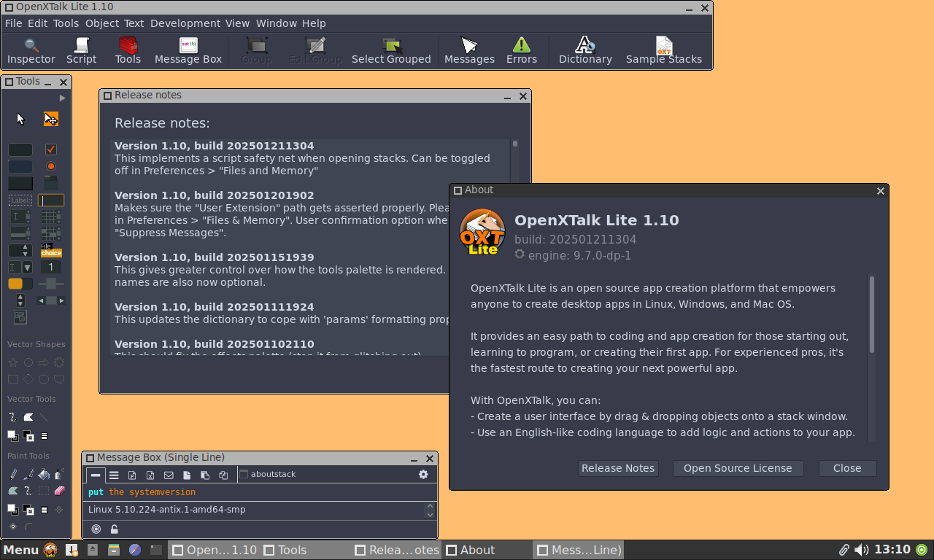The width and height of the screenshot is (934, 560).
Task: Select the radio button control in Tools
Action: pyautogui.click(x=50, y=166)
